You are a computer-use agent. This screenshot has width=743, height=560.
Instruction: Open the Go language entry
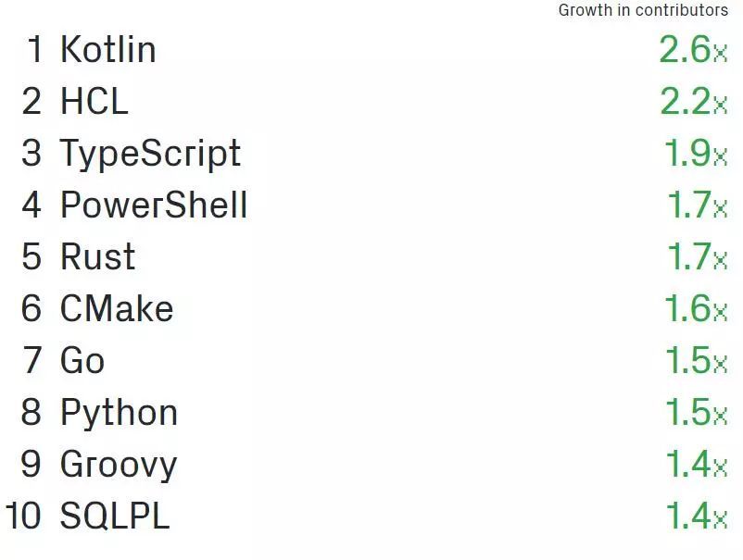[82, 360]
